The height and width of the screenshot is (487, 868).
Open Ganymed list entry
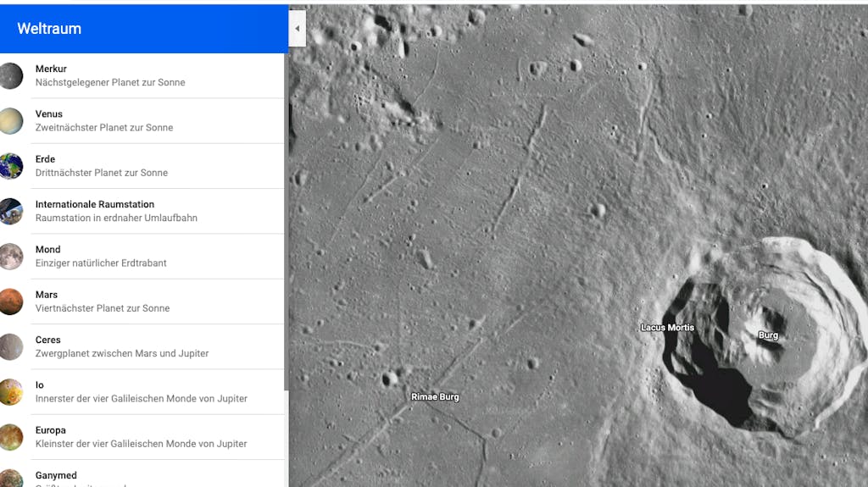(x=142, y=473)
